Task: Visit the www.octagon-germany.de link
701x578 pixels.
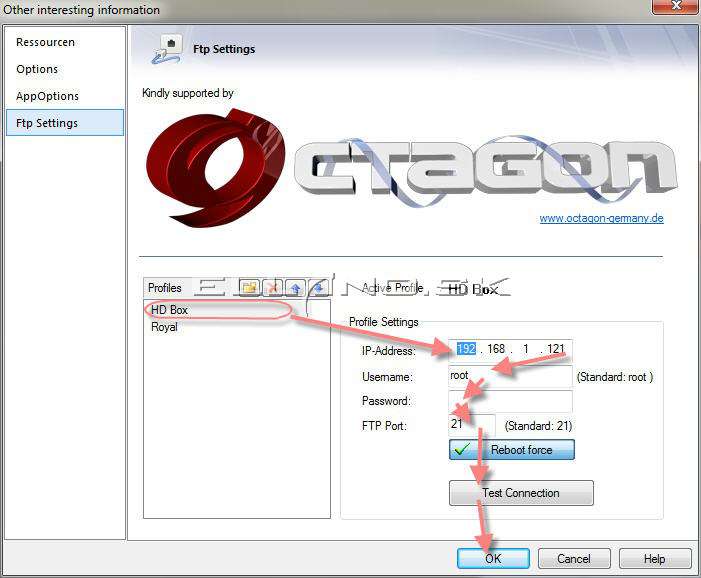Action: coord(601,218)
